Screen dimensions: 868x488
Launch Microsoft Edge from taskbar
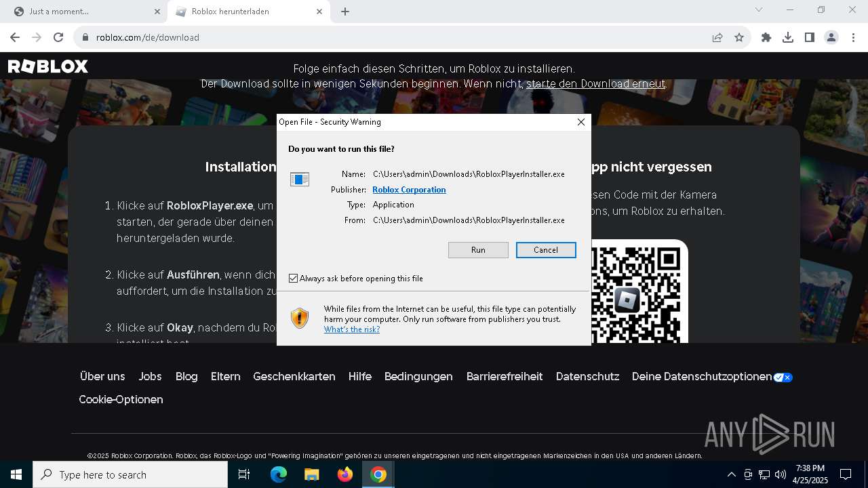pos(279,474)
